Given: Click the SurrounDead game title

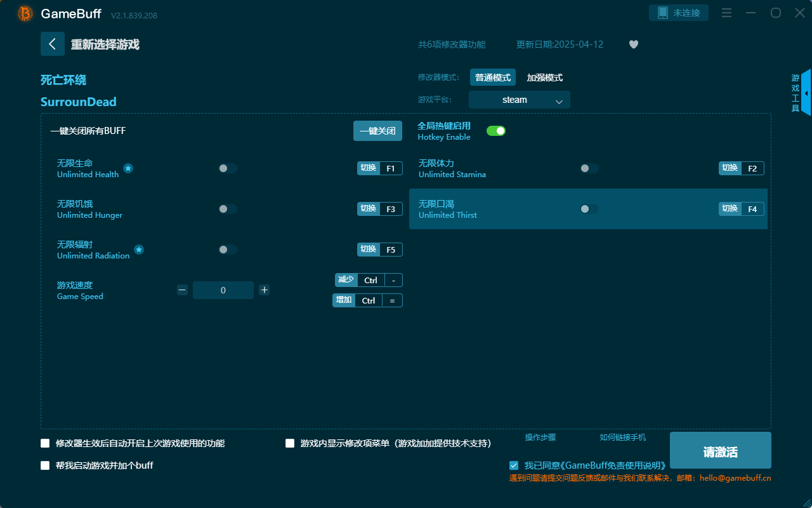Looking at the screenshot, I should (79, 102).
